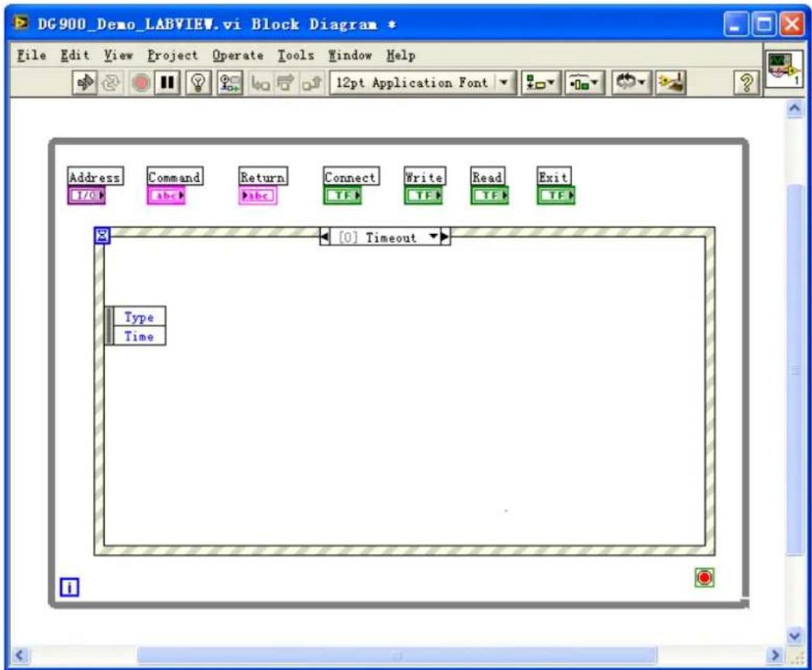Select the Command string terminal

click(x=167, y=196)
